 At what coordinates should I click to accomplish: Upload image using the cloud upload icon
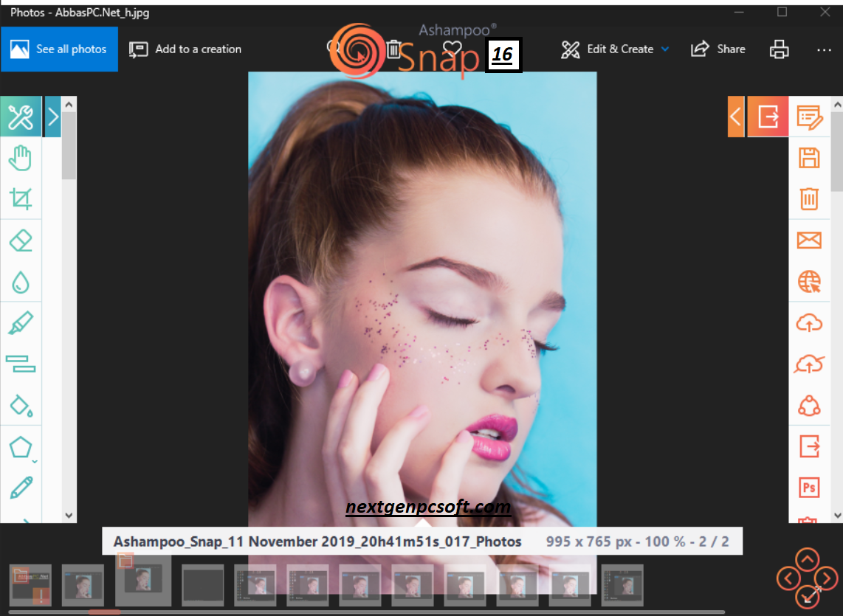tap(809, 323)
